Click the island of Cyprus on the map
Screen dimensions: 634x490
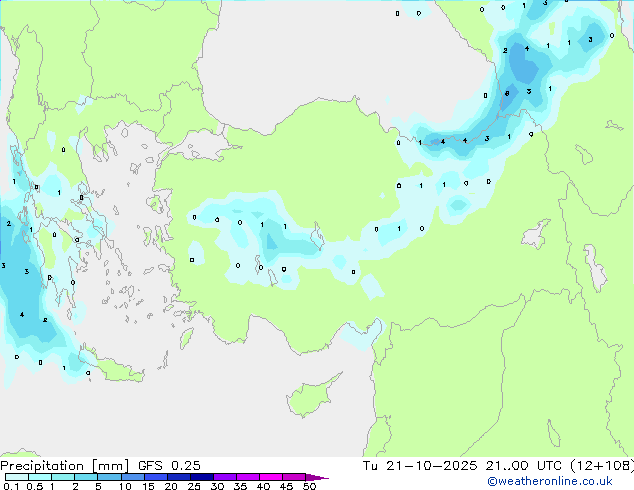(x=311, y=396)
